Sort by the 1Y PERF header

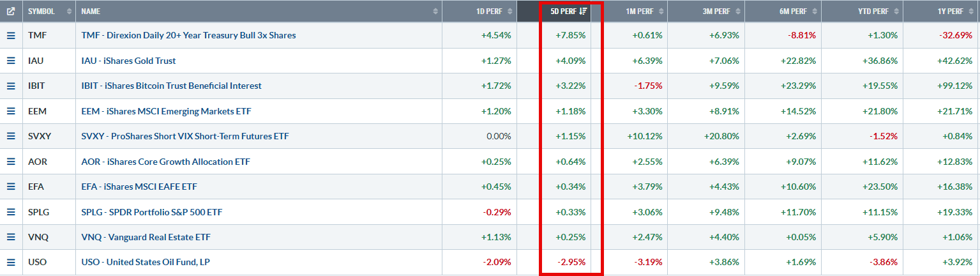click(x=939, y=11)
